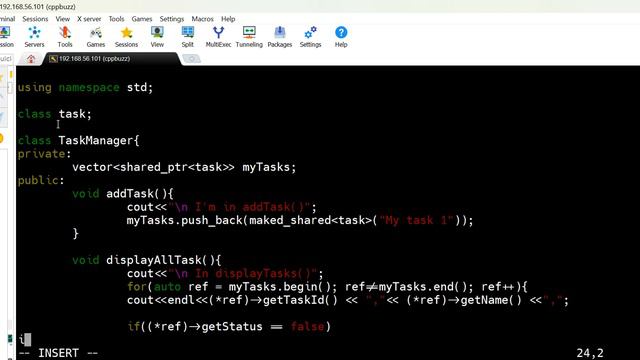Open the Settings menu

coord(171,19)
